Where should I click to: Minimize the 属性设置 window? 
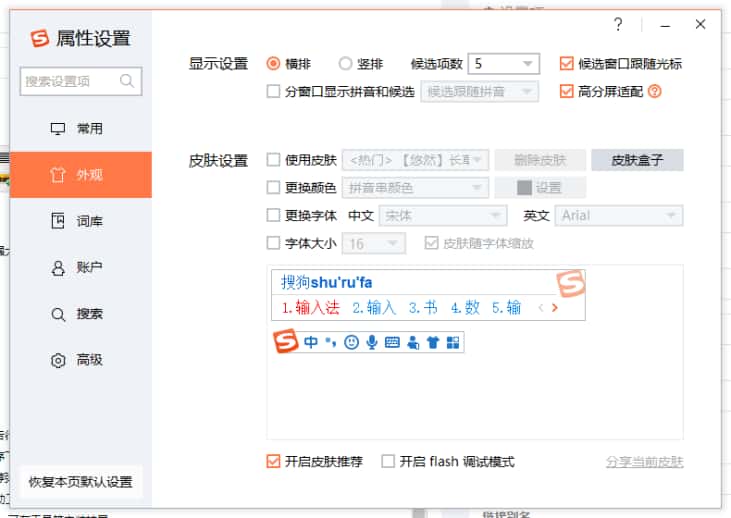[665, 25]
